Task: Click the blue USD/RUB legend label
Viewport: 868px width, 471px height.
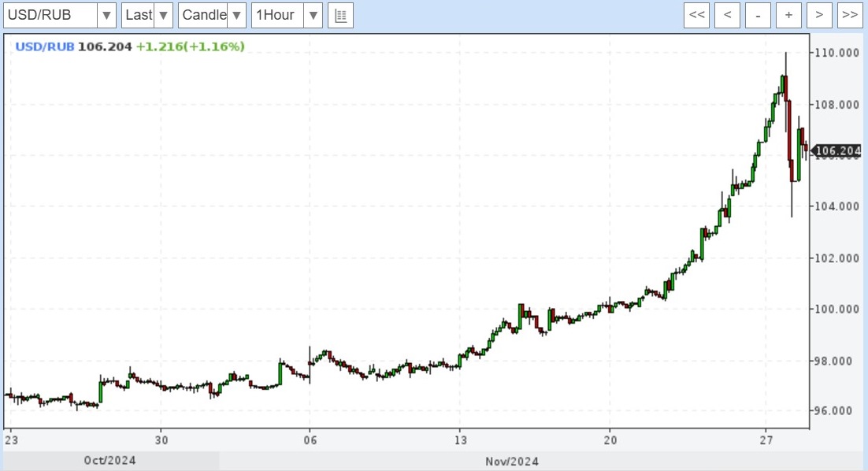Action: tap(45, 46)
